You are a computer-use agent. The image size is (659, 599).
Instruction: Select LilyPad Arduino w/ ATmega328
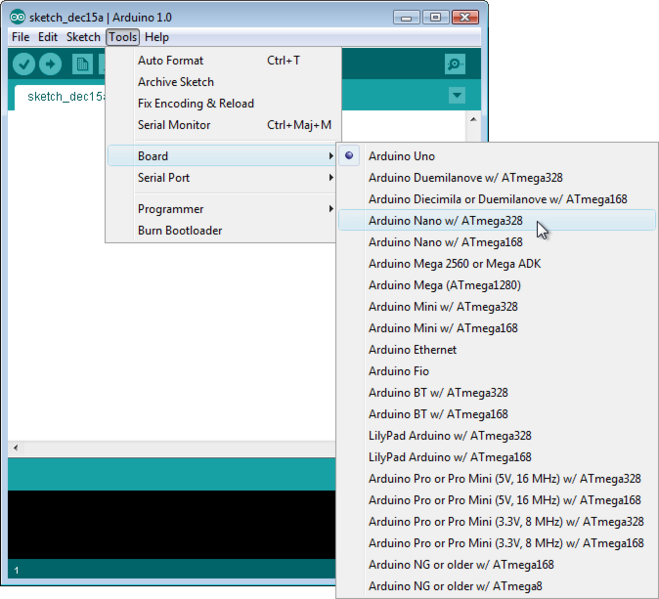click(x=497, y=435)
